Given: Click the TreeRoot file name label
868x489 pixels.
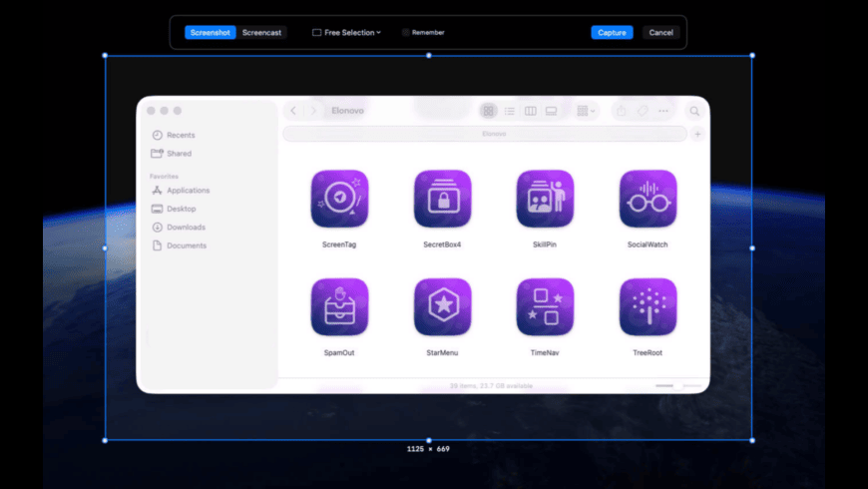Looking at the screenshot, I should click(648, 352).
